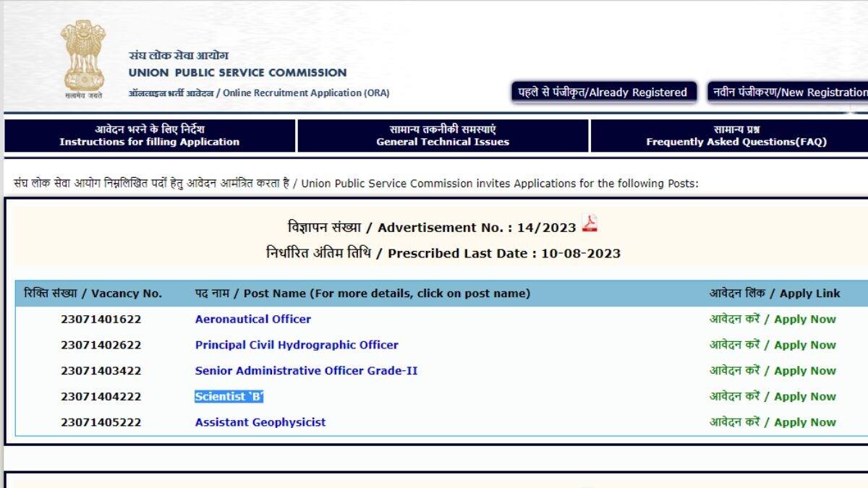Open Instructions for filling Application tab
Screen dimensions: 868x488
coord(150,136)
